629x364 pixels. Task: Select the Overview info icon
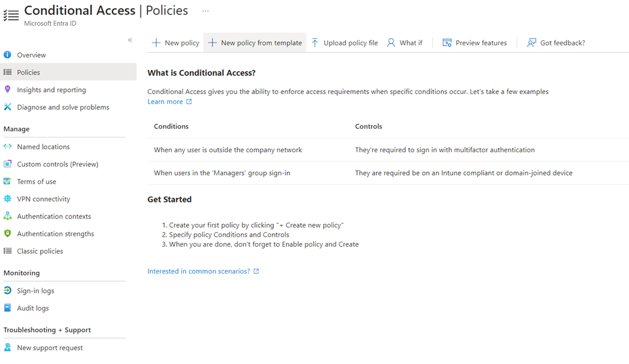pos(7,55)
